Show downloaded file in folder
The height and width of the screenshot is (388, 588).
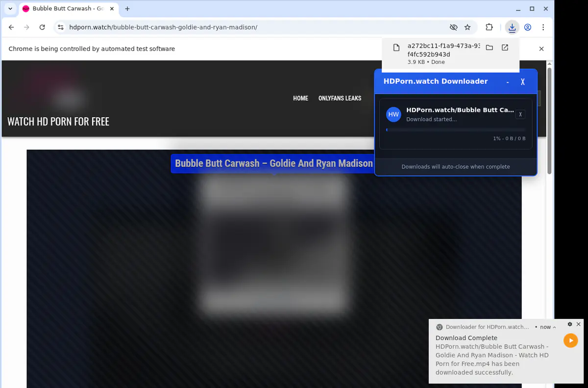pyautogui.click(x=489, y=48)
